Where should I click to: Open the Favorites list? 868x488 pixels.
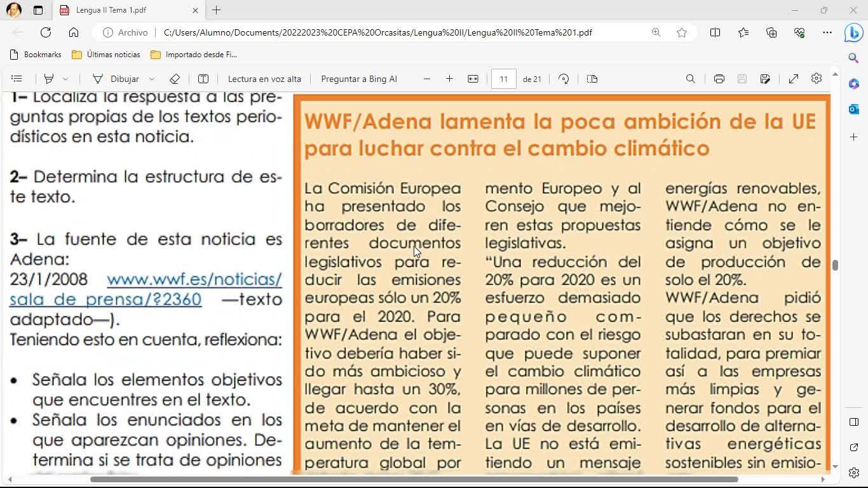tap(743, 32)
